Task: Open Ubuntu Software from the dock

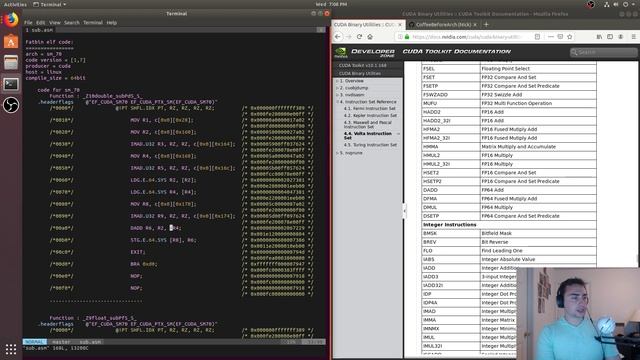Action: tap(11, 42)
